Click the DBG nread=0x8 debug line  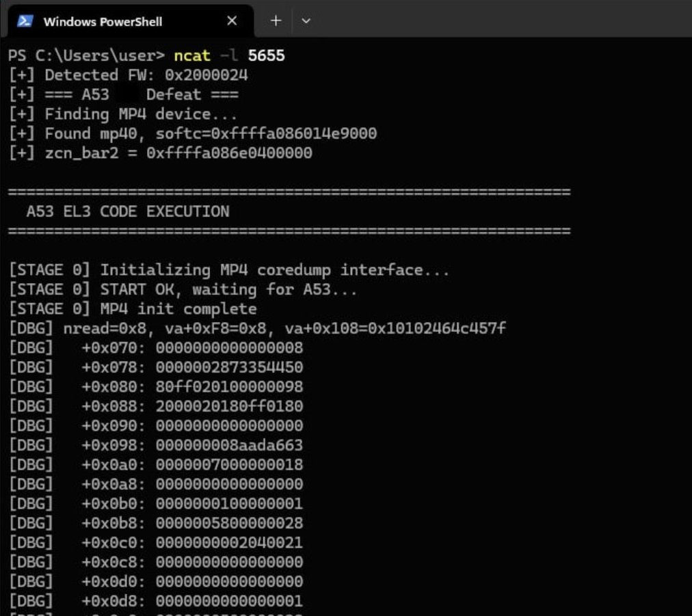257,329
